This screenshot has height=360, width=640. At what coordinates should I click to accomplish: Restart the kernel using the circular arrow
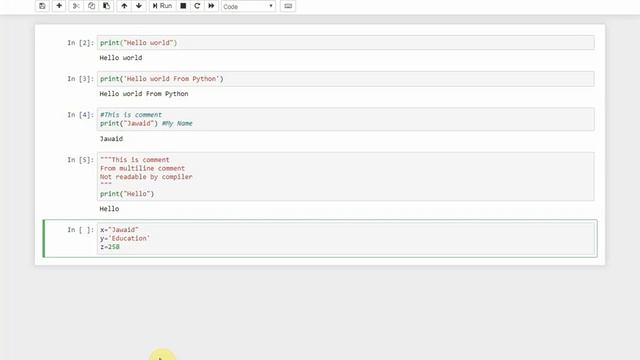click(x=197, y=6)
